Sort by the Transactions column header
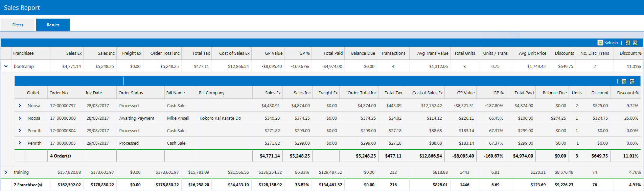The height and width of the screenshot is (191, 644). (393, 53)
